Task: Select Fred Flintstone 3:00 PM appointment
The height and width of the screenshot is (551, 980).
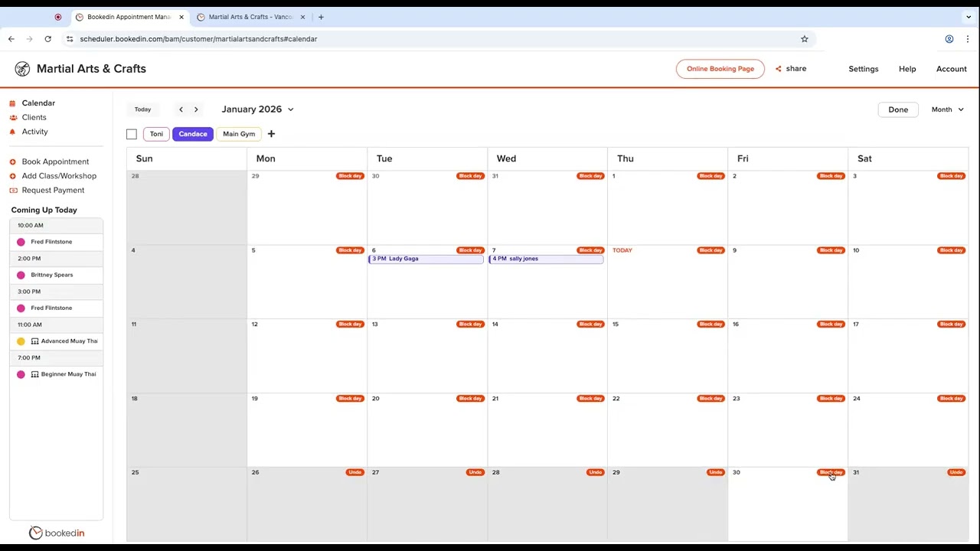Action: [57, 308]
